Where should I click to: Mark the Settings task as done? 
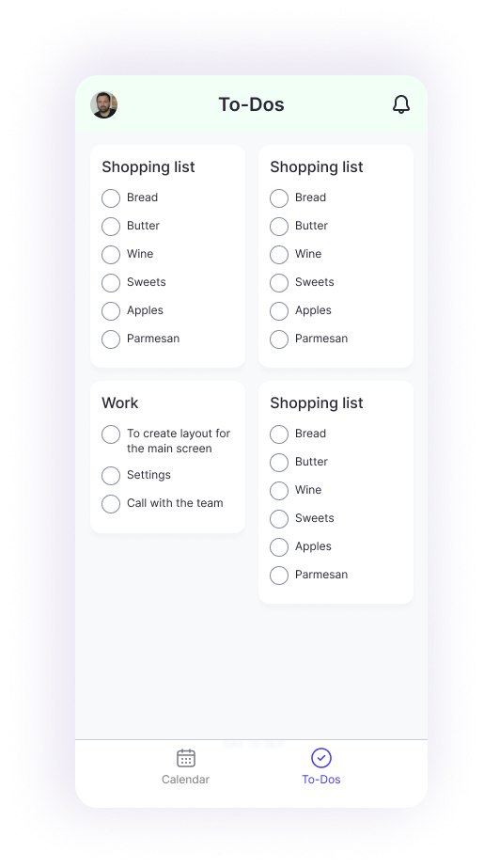pyautogui.click(x=111, y=476)
